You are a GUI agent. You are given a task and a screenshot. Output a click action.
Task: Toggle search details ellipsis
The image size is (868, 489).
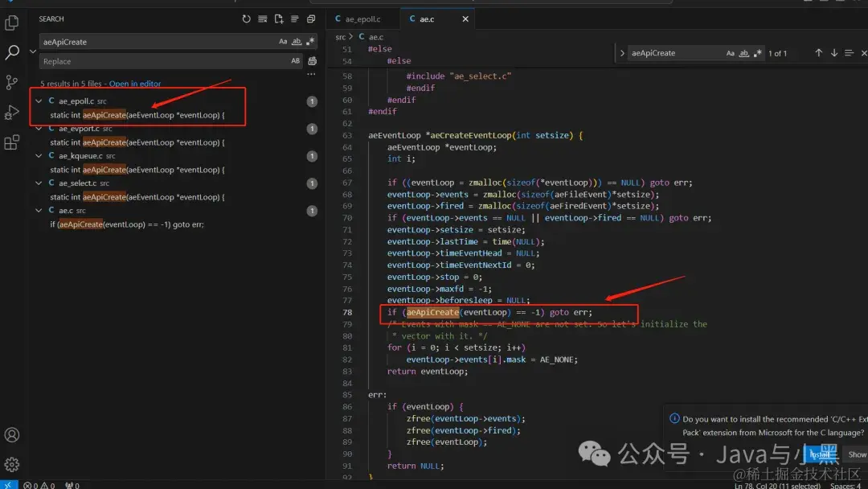tap(311, 74)
